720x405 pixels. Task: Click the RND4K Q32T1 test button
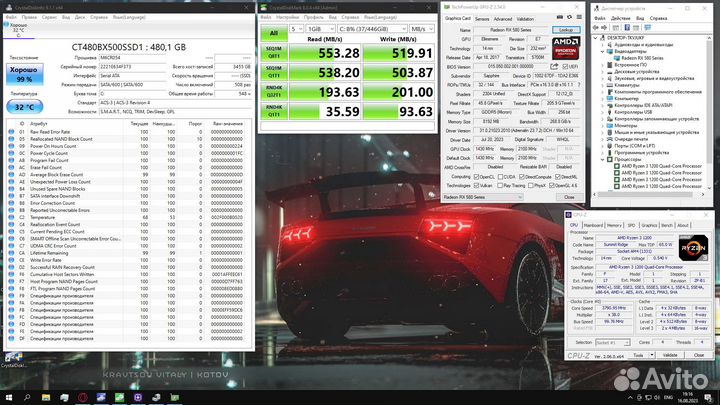pyautogui.click(x=274, y=92)
